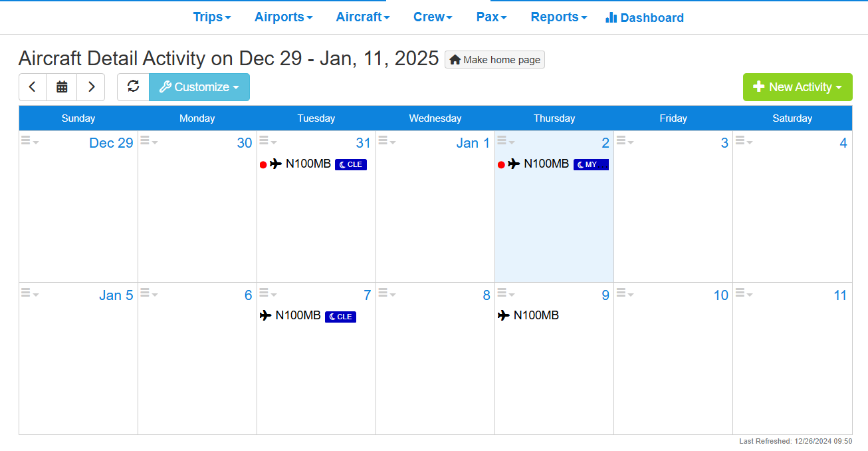Viewport: 868px width, 451px height.
Task: Open the calendar date picker icon
Action: 62,86
